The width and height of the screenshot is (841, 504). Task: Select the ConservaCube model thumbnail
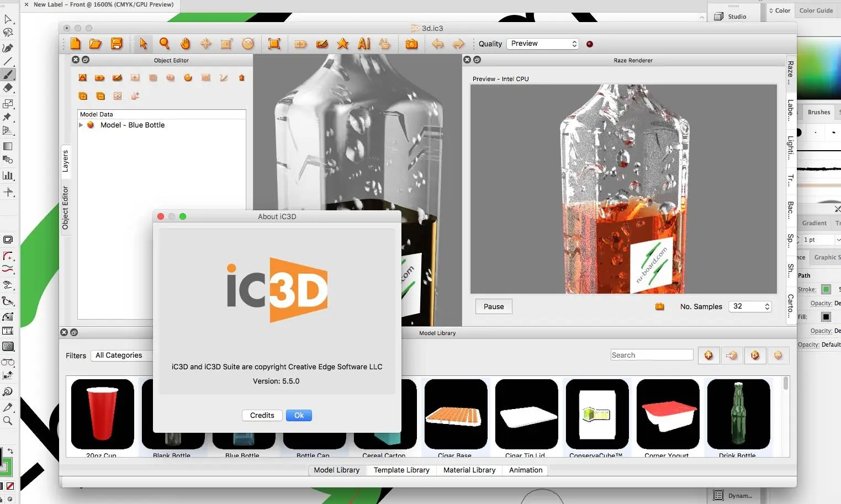click(597, 414)
